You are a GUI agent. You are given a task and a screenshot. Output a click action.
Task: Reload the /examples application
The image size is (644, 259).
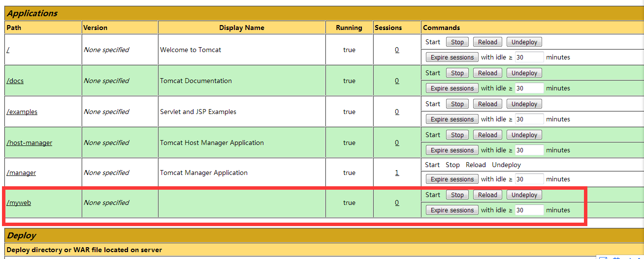[487, 104]
